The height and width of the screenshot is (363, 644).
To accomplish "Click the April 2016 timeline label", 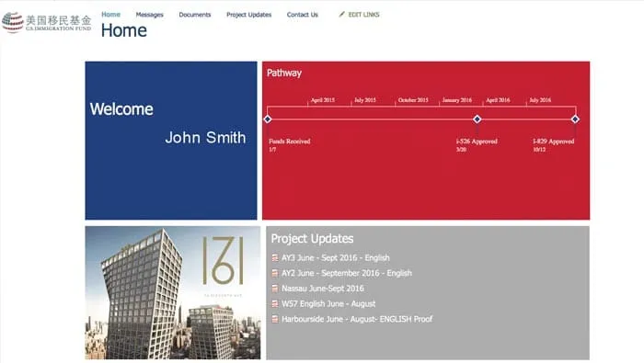I will pyautogui.click(x=498, y=100).
